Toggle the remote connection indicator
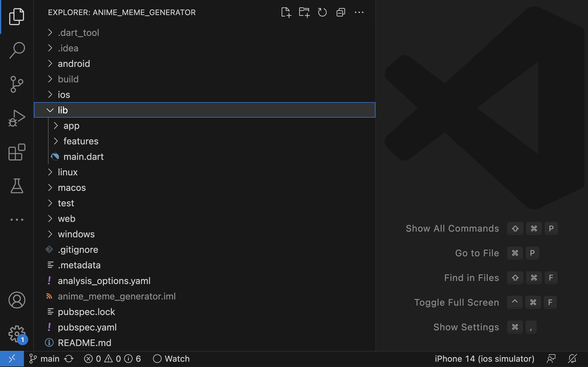This screenshot has width=588, height=367. [12, 358]
